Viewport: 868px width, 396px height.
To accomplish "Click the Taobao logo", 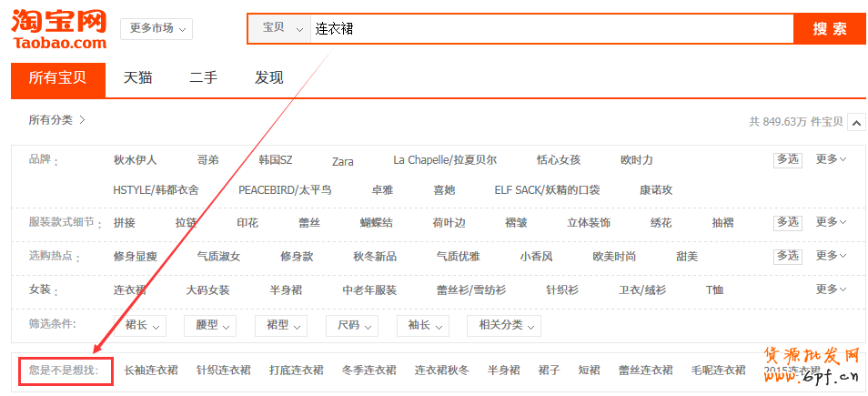I will click(59, 29).
